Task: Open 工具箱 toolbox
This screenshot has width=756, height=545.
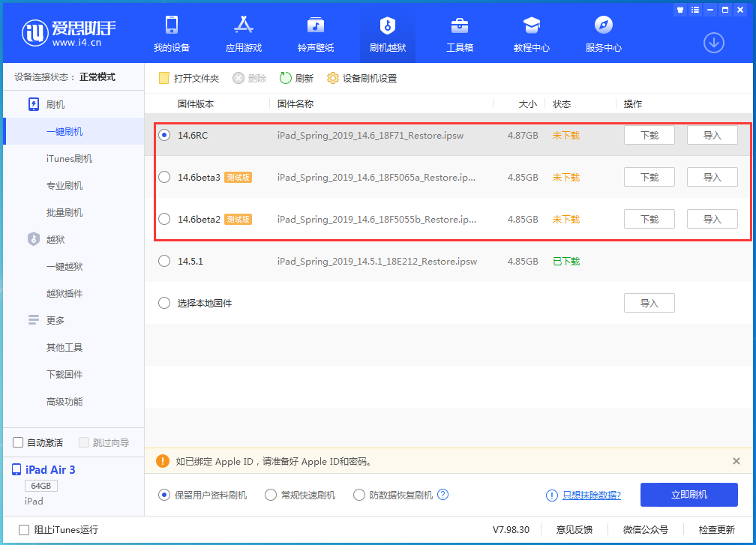Action: 460,34
